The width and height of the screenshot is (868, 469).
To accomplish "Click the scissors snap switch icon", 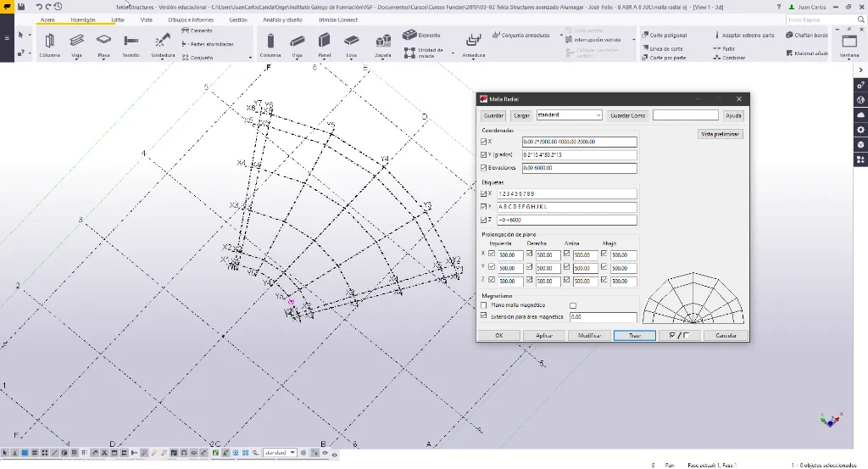I will [x=104, y=453].
